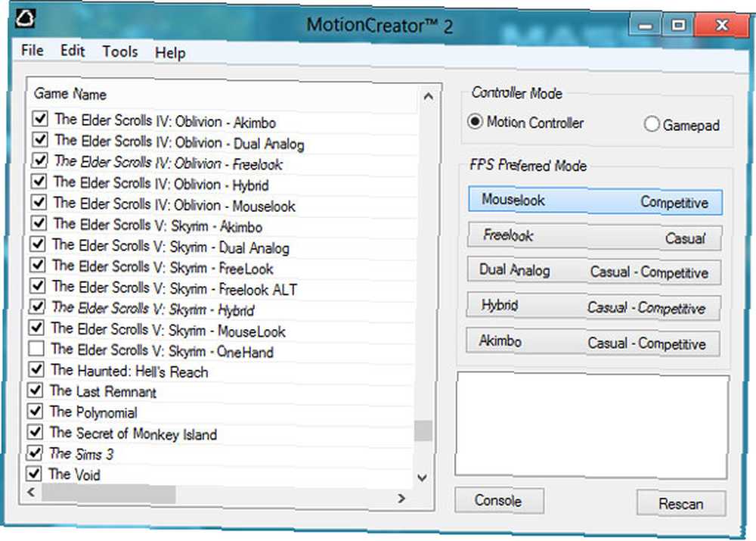Select 'The Haunted: Hell's Reach' row text
Image resolution: width=756 pixels, height=541 pixels.
pos(130,371)
